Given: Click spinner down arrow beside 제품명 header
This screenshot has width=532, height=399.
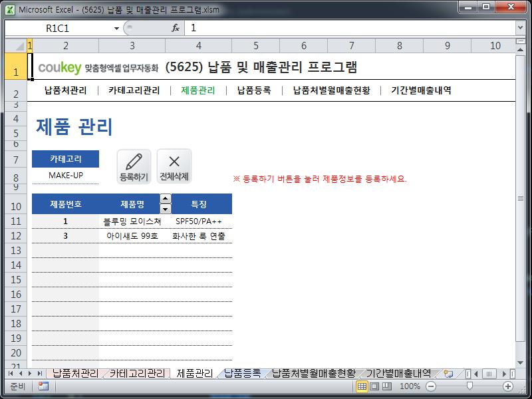Looking at the screenshot, I should click(x=165, y=209).
